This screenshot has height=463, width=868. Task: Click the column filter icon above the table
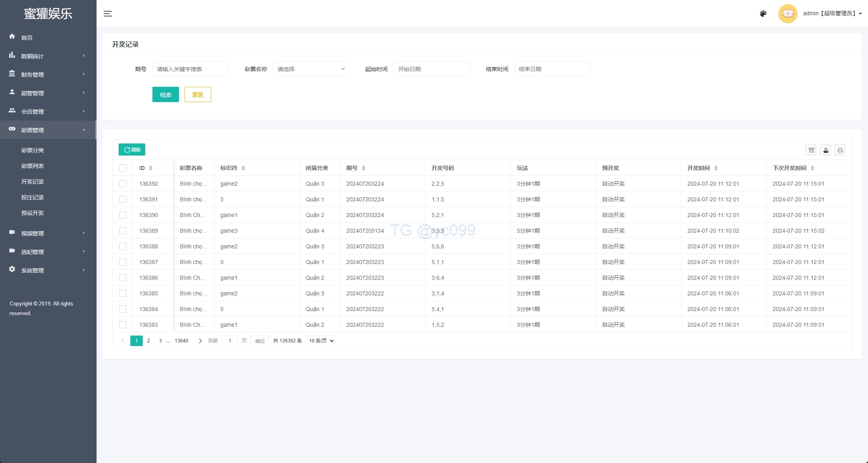click(x=811, y=150)
